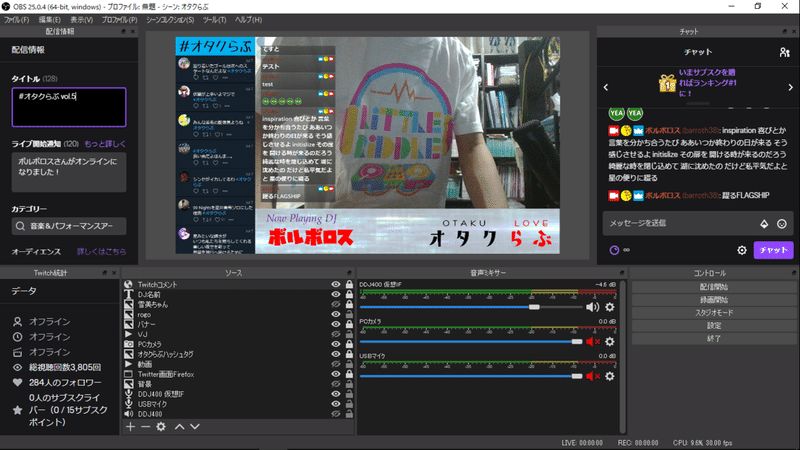The height and width of the screenshot is (450, 800).
Task: Click the 録画開始 button
Action: [x=714, y=300]
